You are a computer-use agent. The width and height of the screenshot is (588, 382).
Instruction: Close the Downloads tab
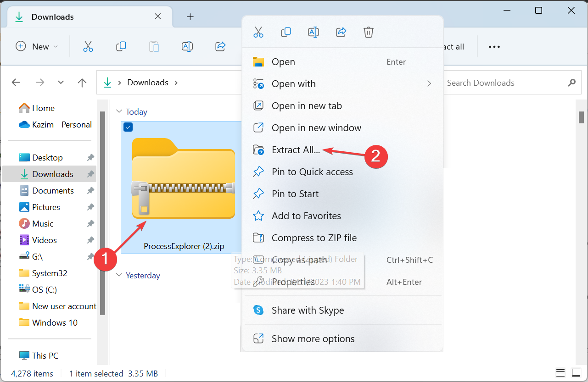click(158, 17)
